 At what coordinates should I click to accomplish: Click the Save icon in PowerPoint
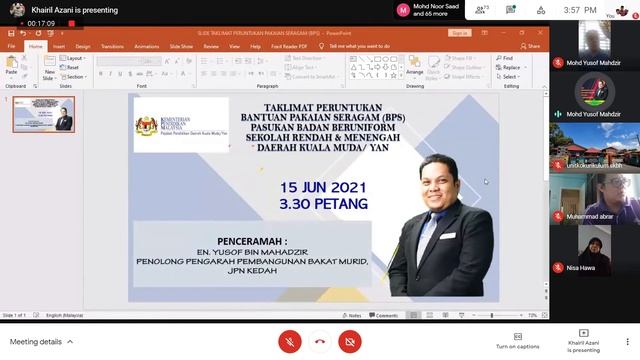coord(11,33)
